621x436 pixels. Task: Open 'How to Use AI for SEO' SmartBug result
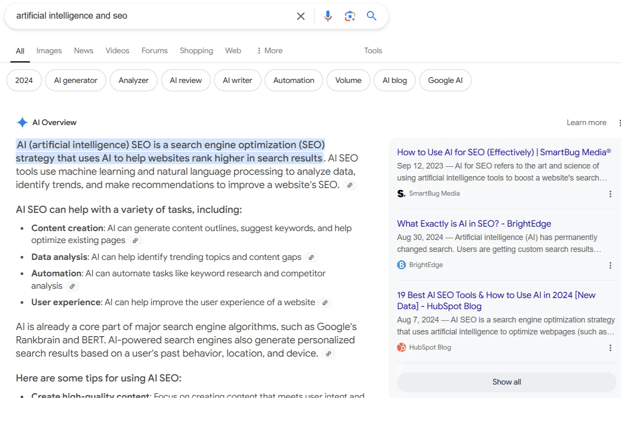tap(504, 152)
